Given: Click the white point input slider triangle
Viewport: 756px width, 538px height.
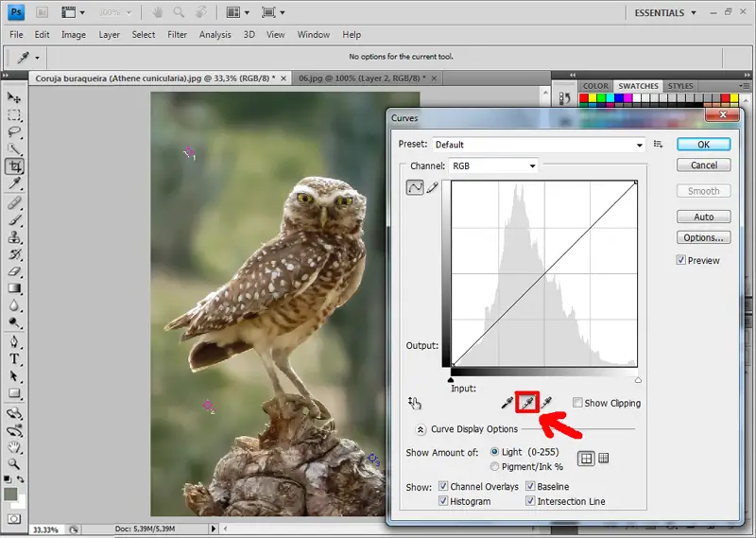Looking at the screenshot, I should 638,380.
